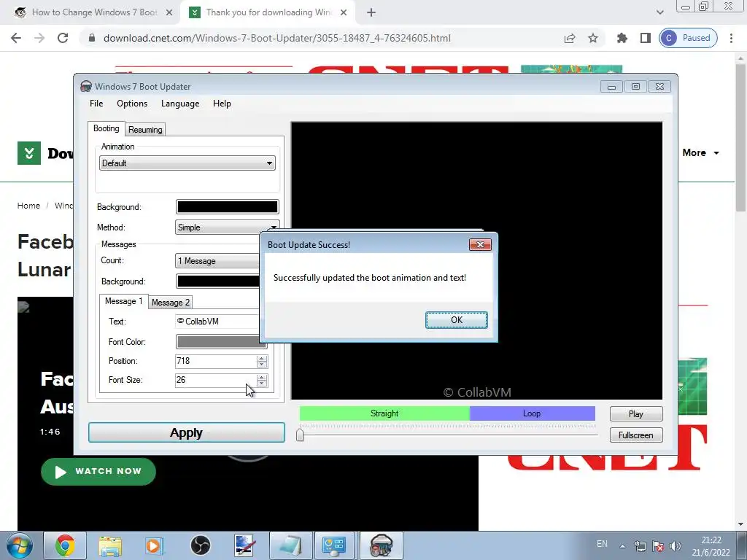Click the green Download.com logo icon
Image resolution: width=747 pixels, height=560 pixels.
(x=29, y=153)
